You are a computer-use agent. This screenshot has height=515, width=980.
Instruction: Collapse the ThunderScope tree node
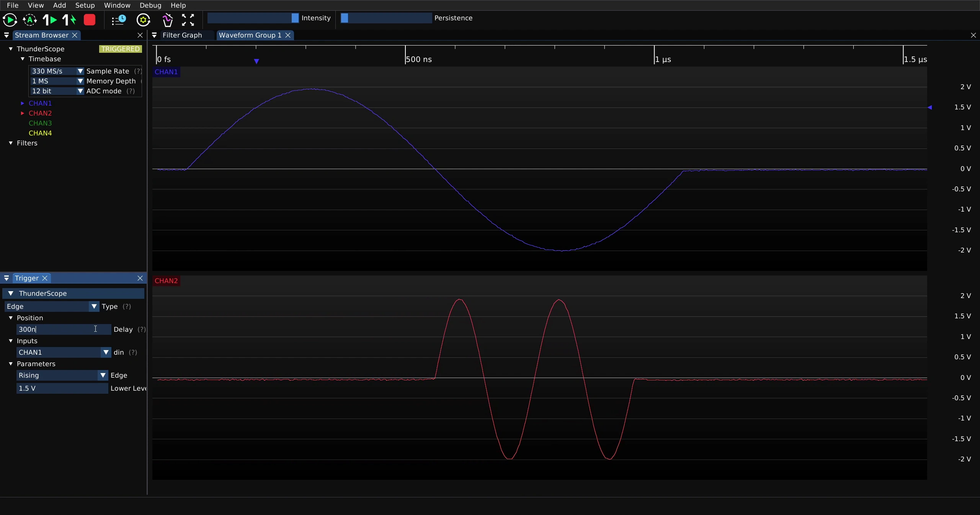coord(11,49)
